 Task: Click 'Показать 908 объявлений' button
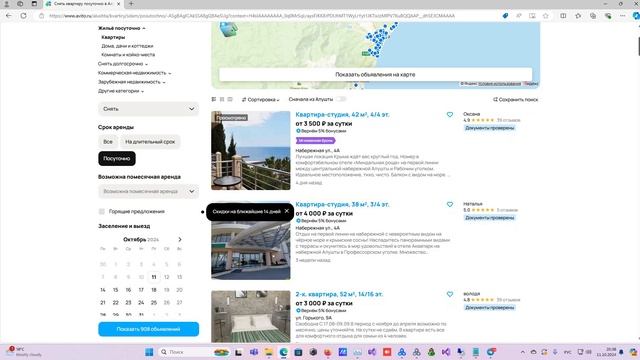149,329
